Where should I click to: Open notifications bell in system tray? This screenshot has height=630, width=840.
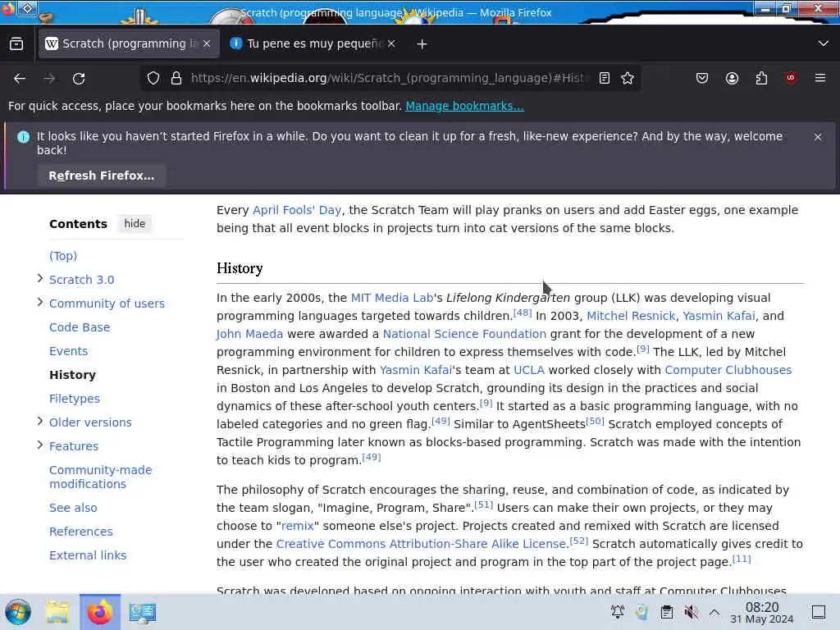coord(618,612)
